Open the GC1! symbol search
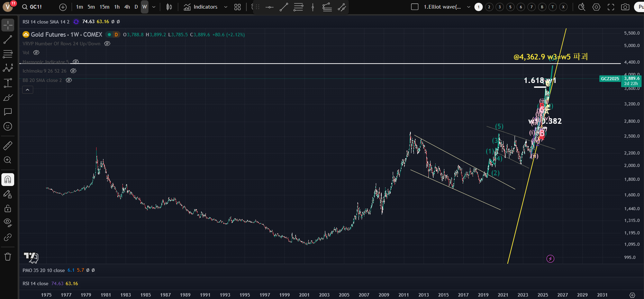This screenshot has height=299, width=644. click(x=32, y=7)
